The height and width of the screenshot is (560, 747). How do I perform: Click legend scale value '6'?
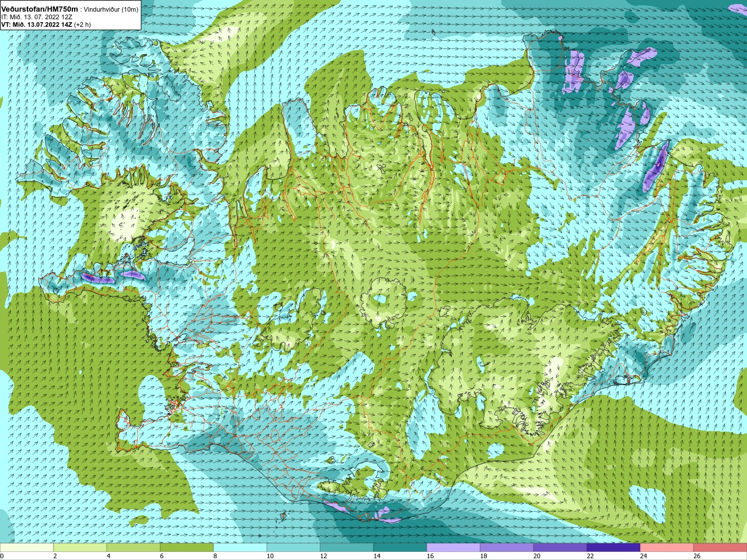click(x=162, y=556)
